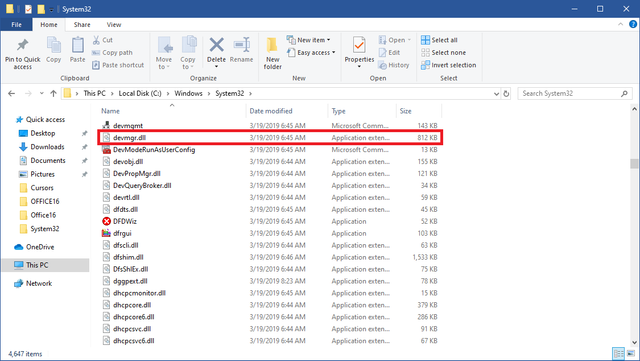Click the Delete red X icon
Screen dimensions: 640x361
click(x=216, y=45)
